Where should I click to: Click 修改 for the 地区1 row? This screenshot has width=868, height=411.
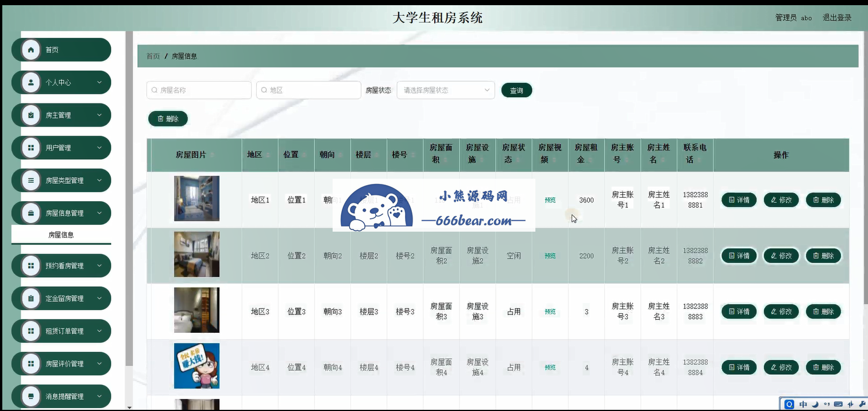781,200
